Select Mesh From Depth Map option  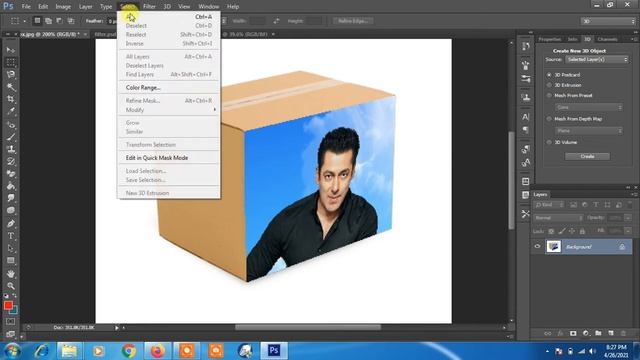tap(549, 119)
